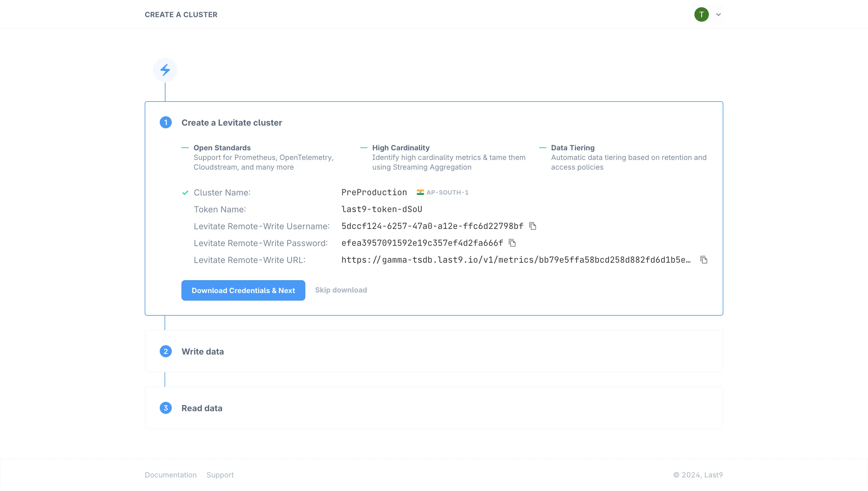868x491 pixels.
Task: Expand the Write data step
Action: [x=203, y=352]
